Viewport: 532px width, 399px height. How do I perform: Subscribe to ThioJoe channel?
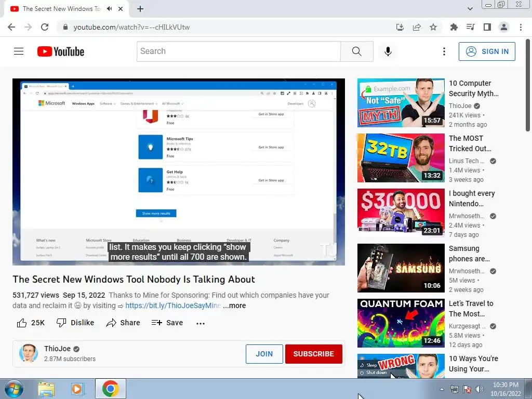313,354
